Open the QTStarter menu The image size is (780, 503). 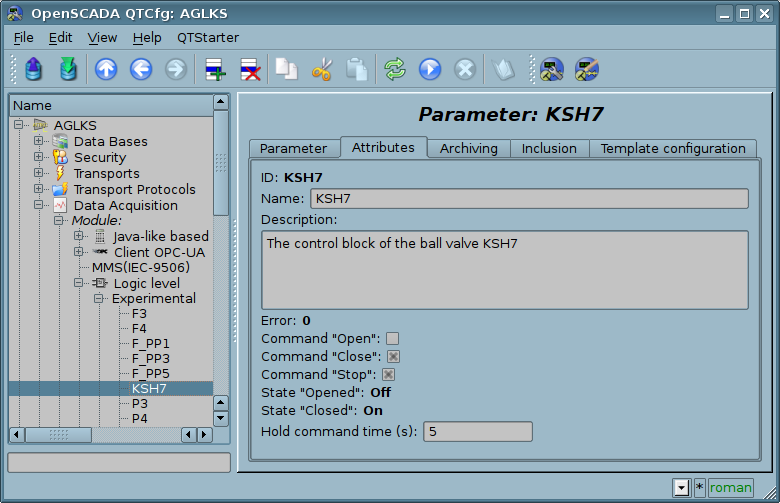pyautogui.click(x=208, y=37)
